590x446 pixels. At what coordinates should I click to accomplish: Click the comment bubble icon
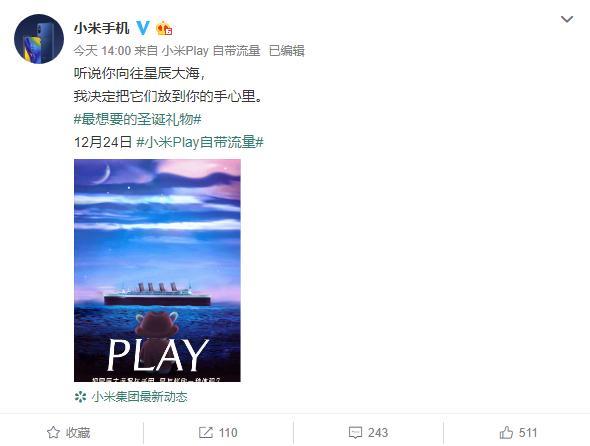pyautogui.click(x=355, y=433)
